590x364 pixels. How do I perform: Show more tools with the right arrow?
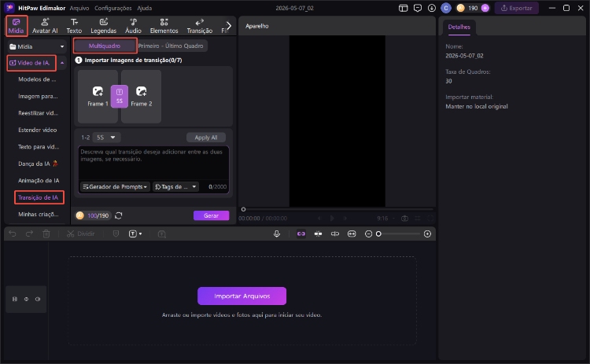tap(229, 26)
